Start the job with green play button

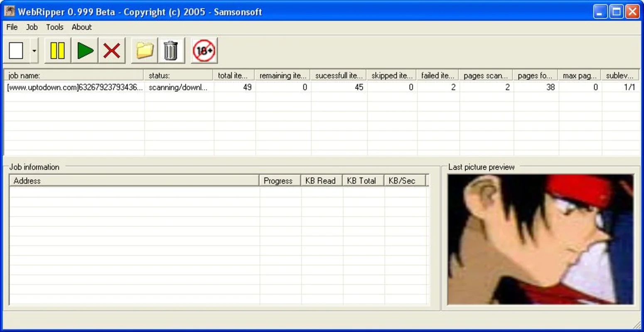[x=85, y=51]
